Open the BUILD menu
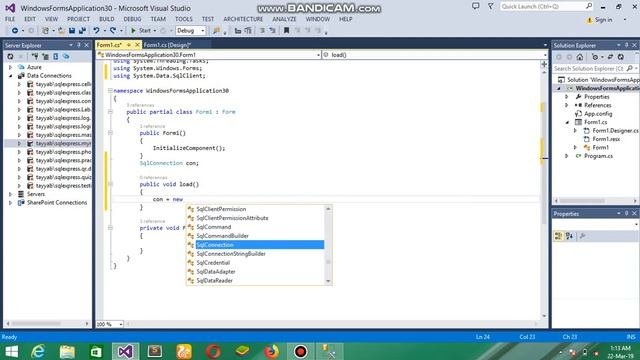Screen dimensions: 640x360 107,19
